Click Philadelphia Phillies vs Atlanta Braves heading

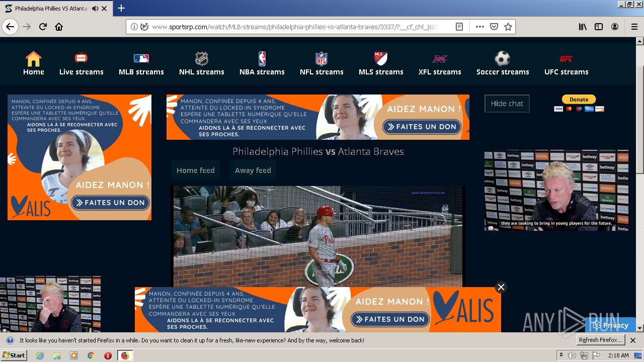coord(318,151)
